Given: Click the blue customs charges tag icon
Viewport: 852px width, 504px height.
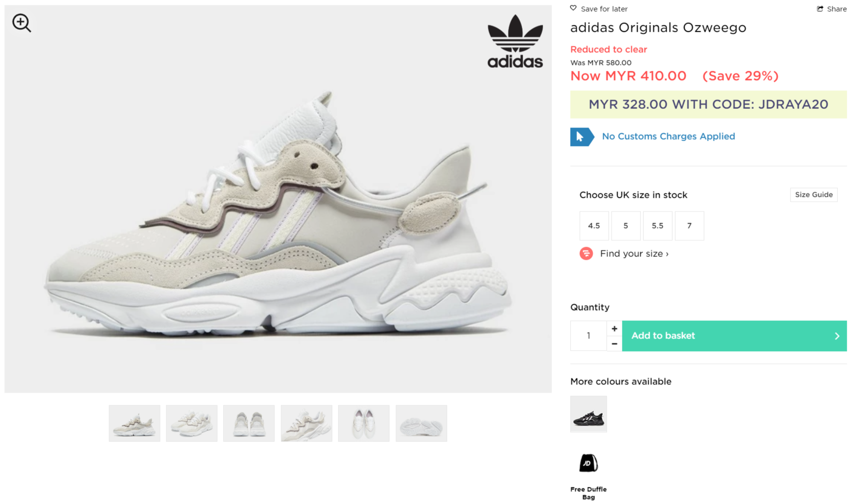Looking at the screenshot, I should coord(582,137).
